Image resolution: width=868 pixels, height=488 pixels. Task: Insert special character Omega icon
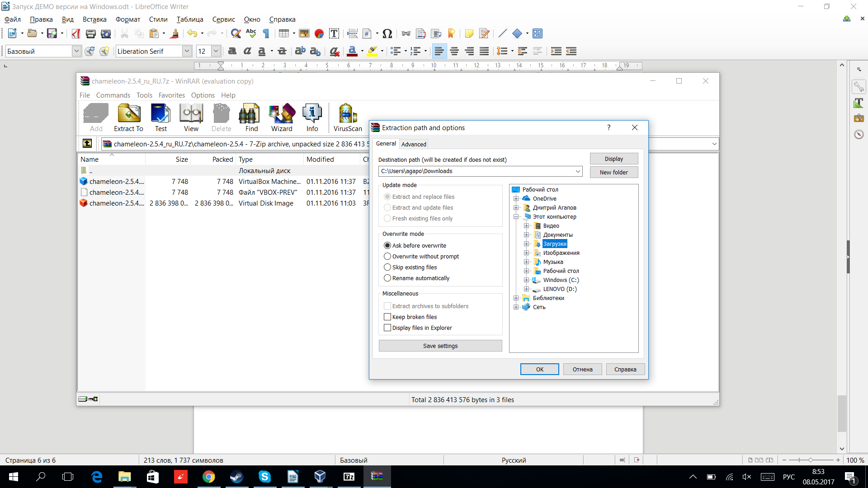(387, 33)
